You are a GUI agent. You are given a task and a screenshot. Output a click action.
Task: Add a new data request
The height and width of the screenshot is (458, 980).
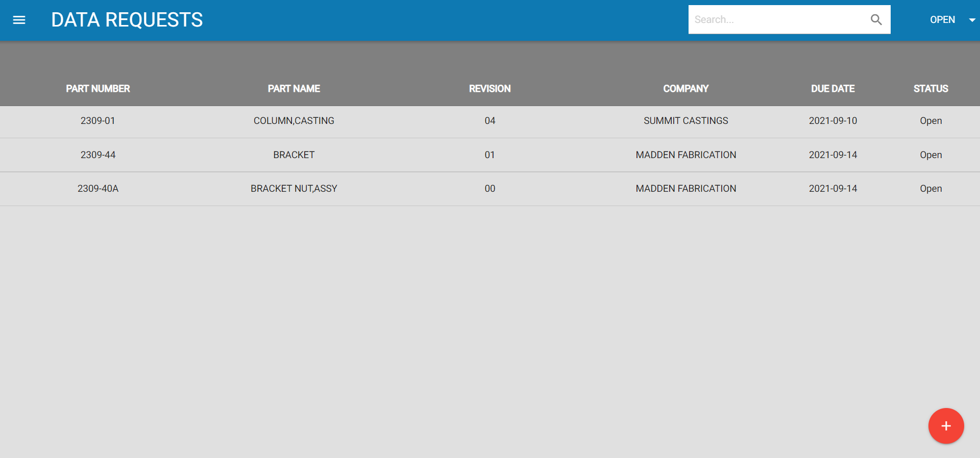point(946,426)
